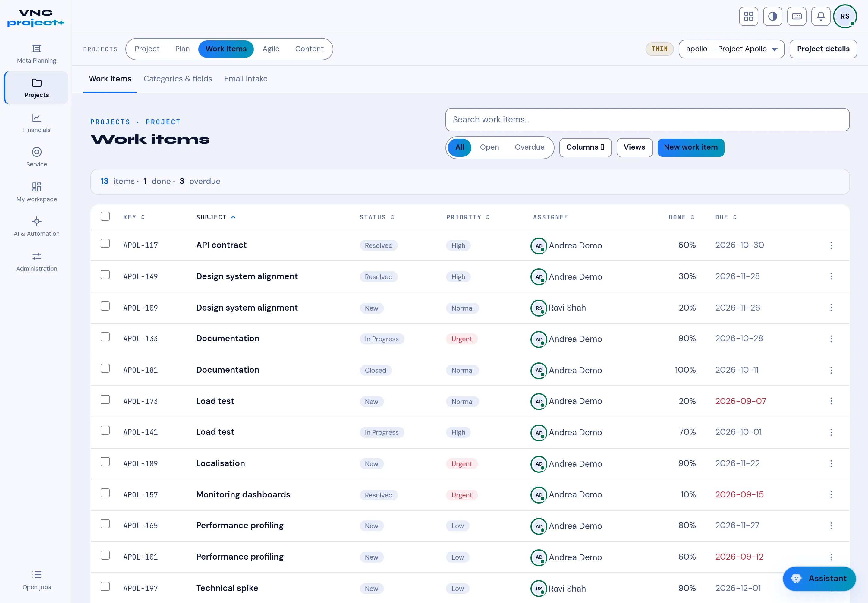Open the Views button
Screen dimensions: 868x603
[x=634, y=147]
